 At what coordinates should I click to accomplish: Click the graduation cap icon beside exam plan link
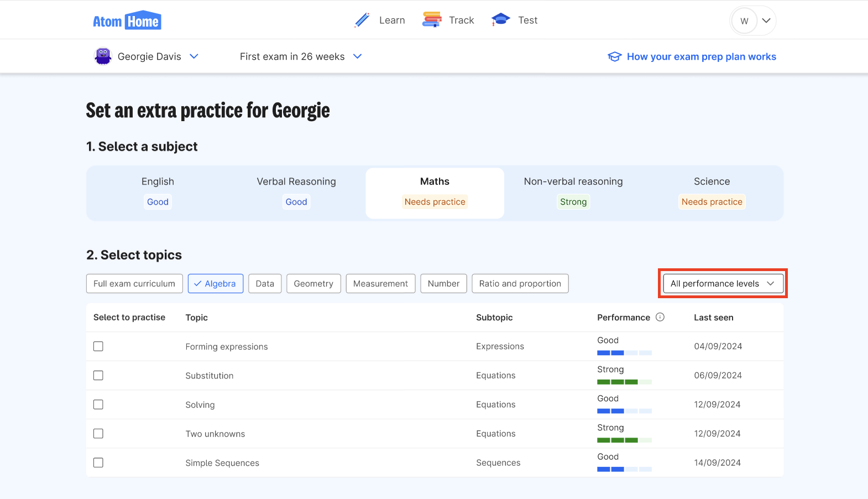[x=615, y=56]
